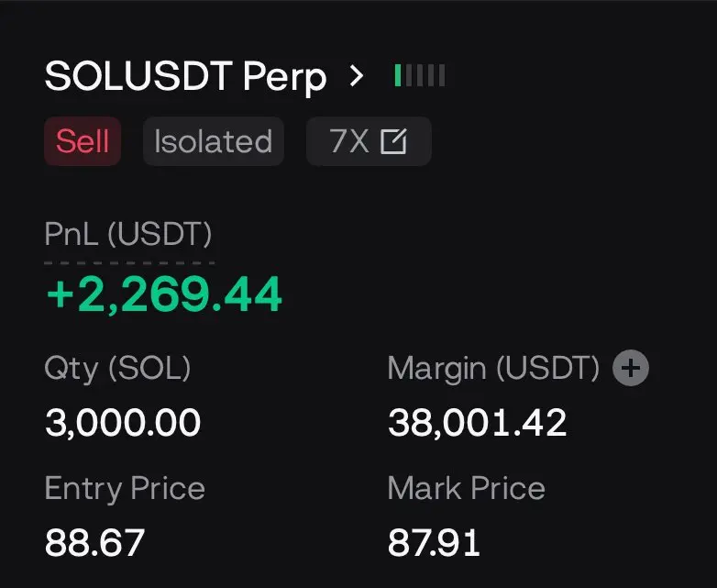The height and width of the screenshot is (588, 717).
Task: Click the green ADL ranking bar indicator
Action: (x=398, y=75)
